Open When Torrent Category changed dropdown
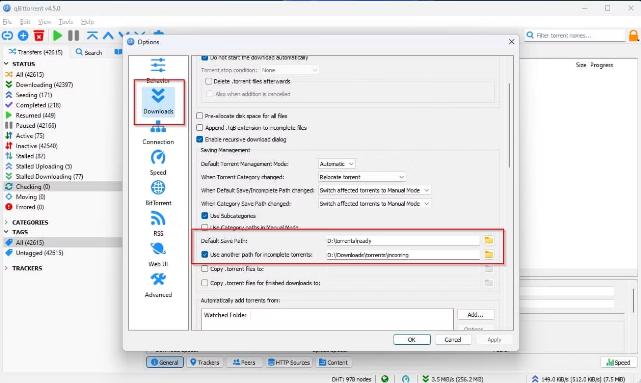Image resolution: width=641 pixels, height=383 pixels. point(362,177)
